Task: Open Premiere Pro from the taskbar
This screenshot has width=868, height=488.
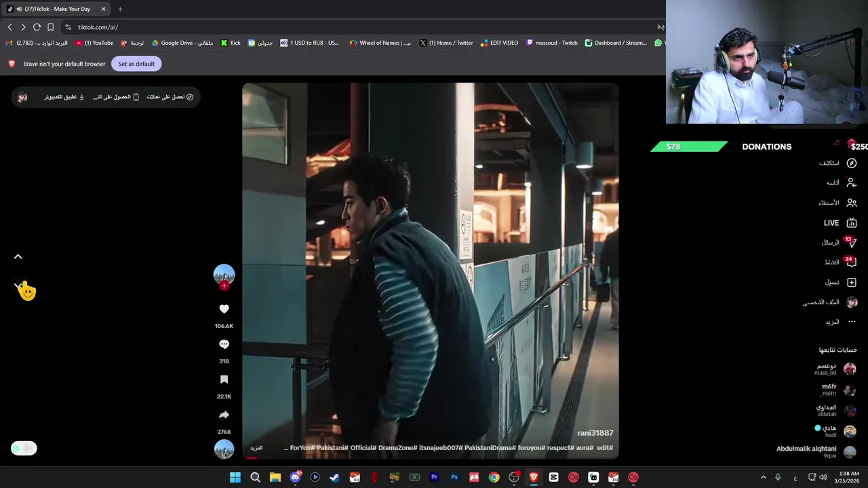Action: (x=434, y=477)
